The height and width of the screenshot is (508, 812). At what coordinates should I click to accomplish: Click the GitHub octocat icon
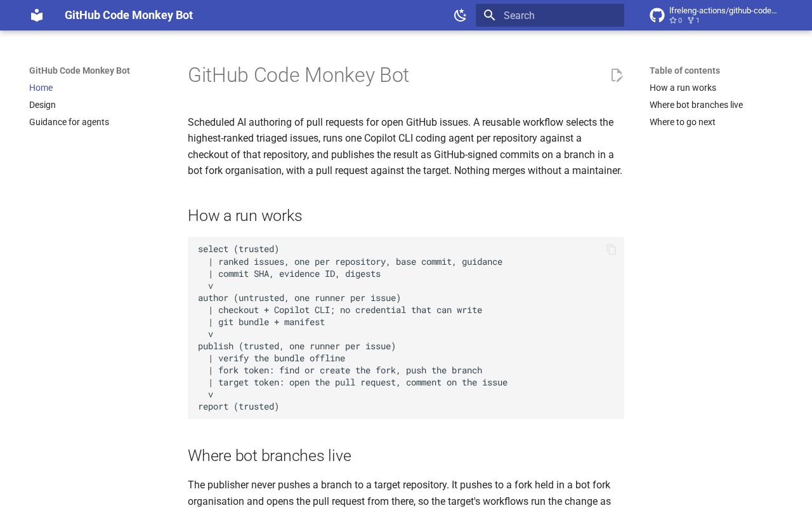pyautogui.click(x=657, y=15)
